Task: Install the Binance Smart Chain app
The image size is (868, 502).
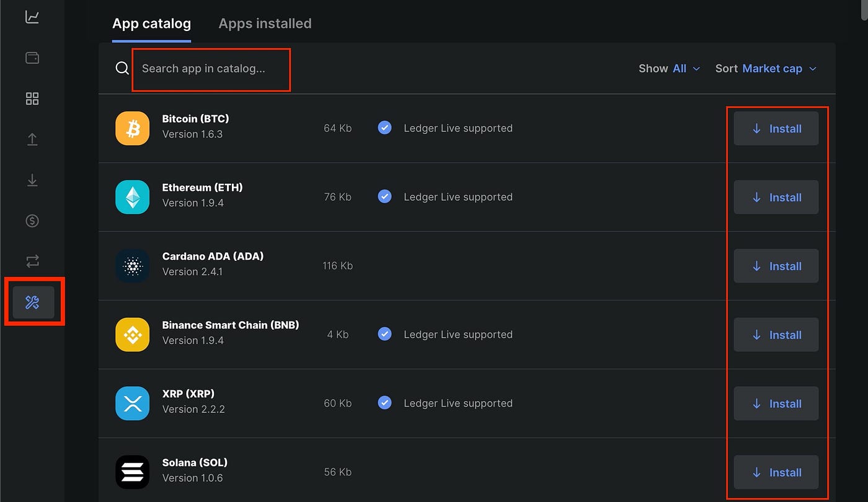Action: pyautogui.click(x=776, y=335)
